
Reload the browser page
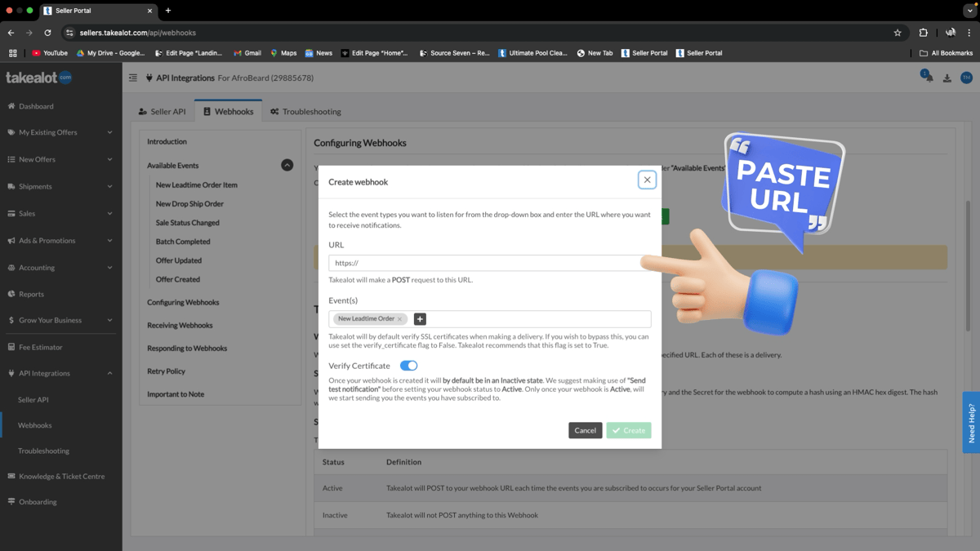[47, 33]
